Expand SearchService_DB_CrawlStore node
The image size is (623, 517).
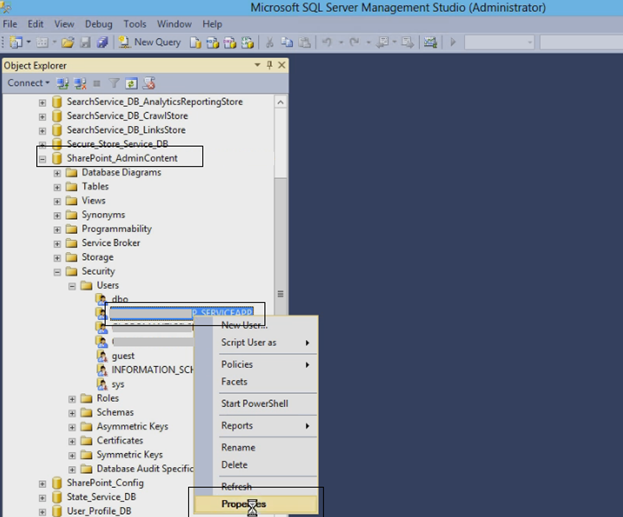point(42,117)
